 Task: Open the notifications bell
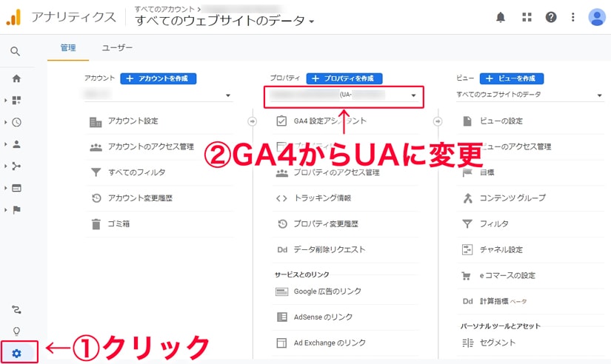[x=501, y=17]
